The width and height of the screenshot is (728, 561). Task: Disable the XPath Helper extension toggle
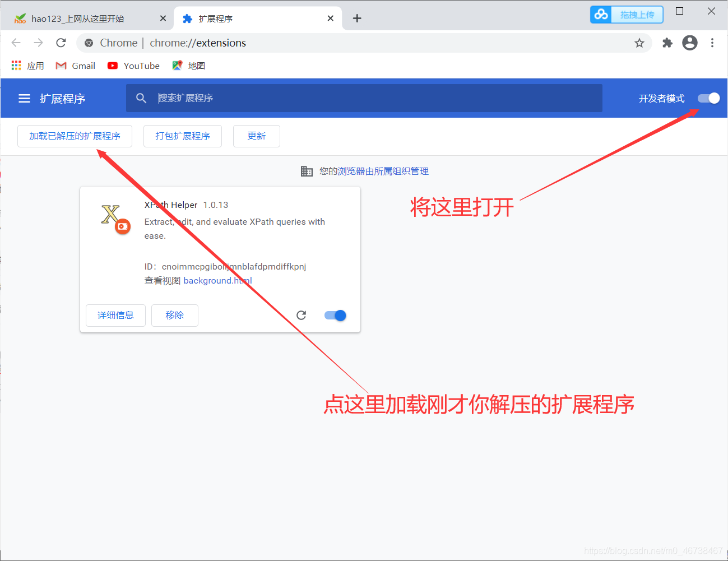pos(335,315)
